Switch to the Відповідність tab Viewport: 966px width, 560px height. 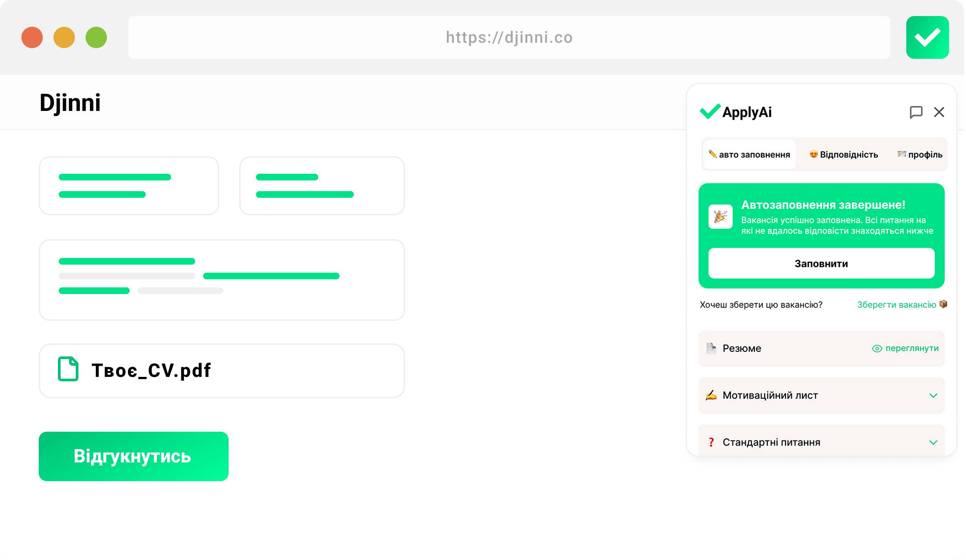(x=843, y=155)
